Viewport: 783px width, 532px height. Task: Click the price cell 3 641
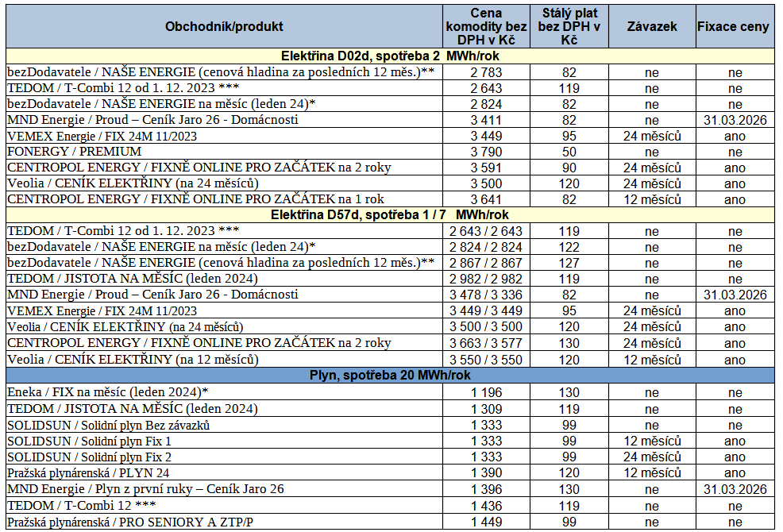[486, 200]
